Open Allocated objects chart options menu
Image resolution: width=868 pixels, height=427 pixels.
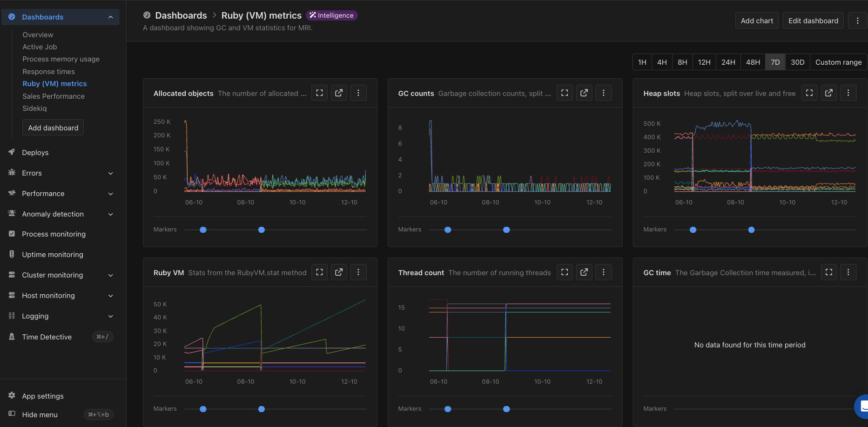point(358,93)
